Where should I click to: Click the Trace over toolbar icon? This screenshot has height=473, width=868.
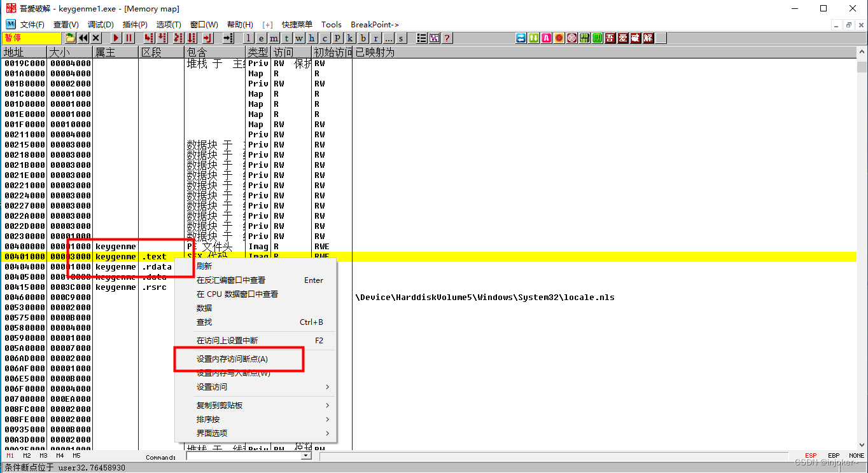click(191, 38)
